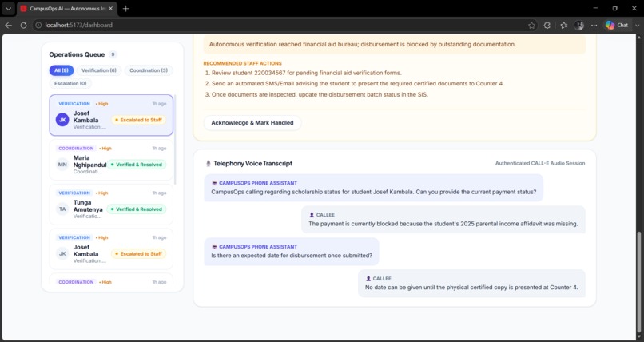Filter queue by Verification (6)
644x342 pixels.
click(98, 70)
